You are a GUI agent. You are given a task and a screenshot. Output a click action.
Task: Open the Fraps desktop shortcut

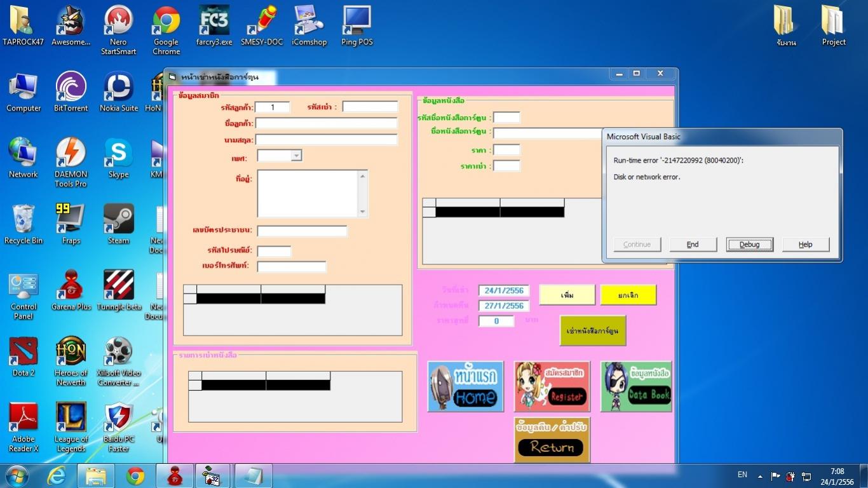tap(71, 224)
